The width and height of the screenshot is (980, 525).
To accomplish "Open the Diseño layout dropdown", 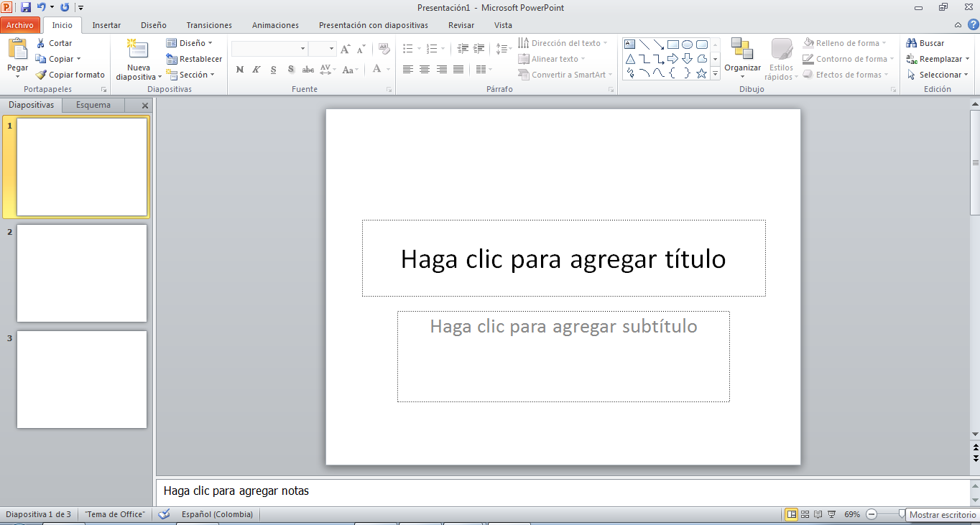I will coord(191,43).
